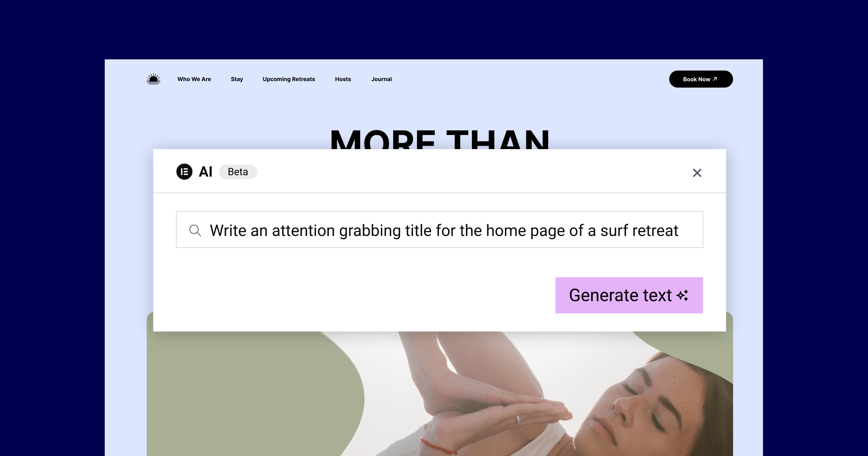Open the Hosts navigation link
The width and height of the screenshot is (868, 456).
(x=343, y=79)
